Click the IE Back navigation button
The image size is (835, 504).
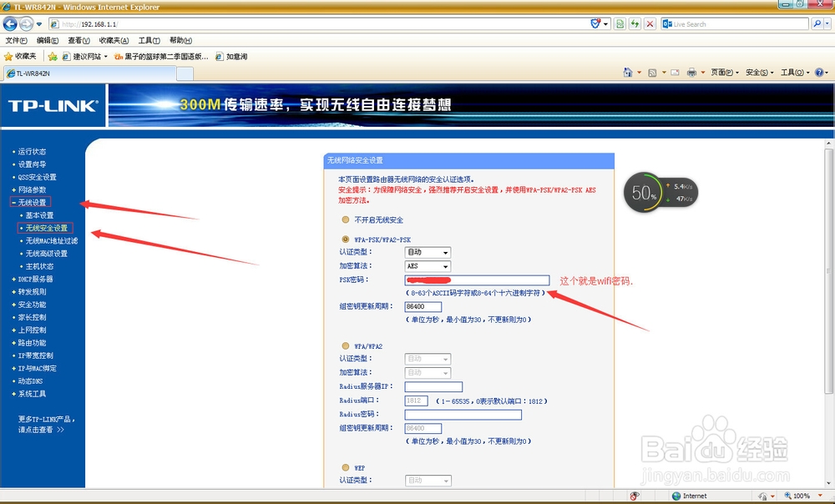[x=9, y=24]
